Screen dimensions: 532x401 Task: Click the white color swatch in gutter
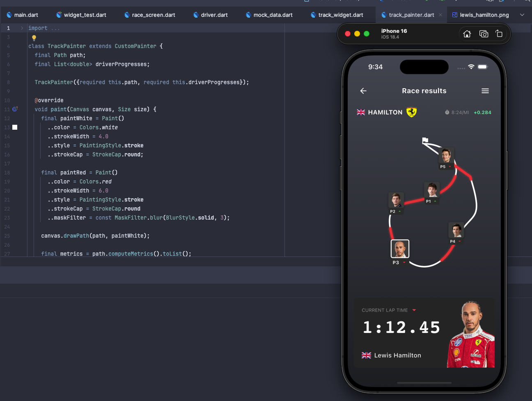pyautogui.click(x=15, y=127)
